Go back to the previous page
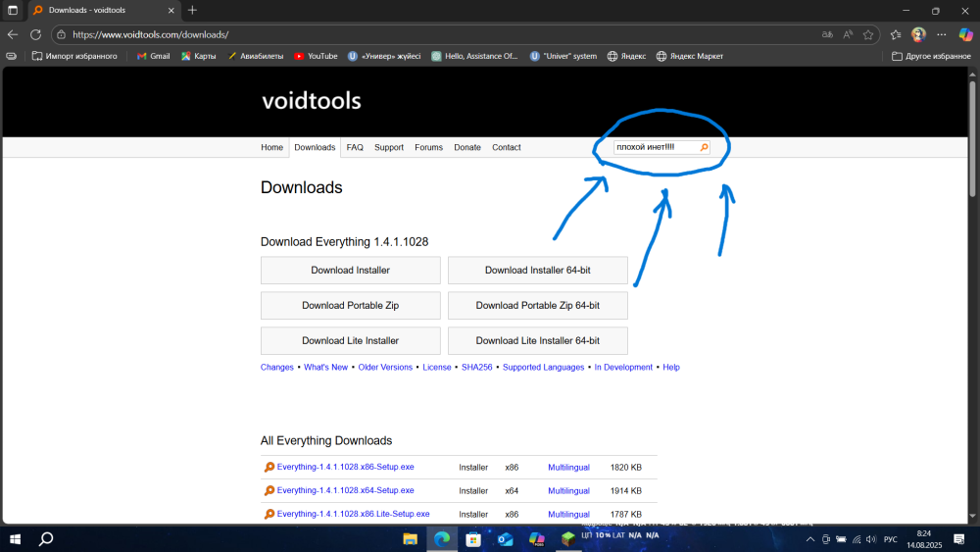980x552 pixels. (x=13, y=34)
